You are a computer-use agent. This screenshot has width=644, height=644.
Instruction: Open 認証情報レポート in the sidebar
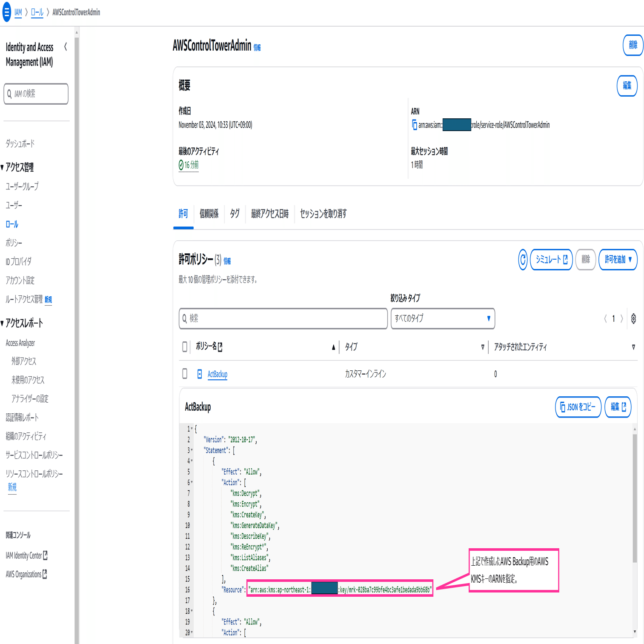[22, 417]
